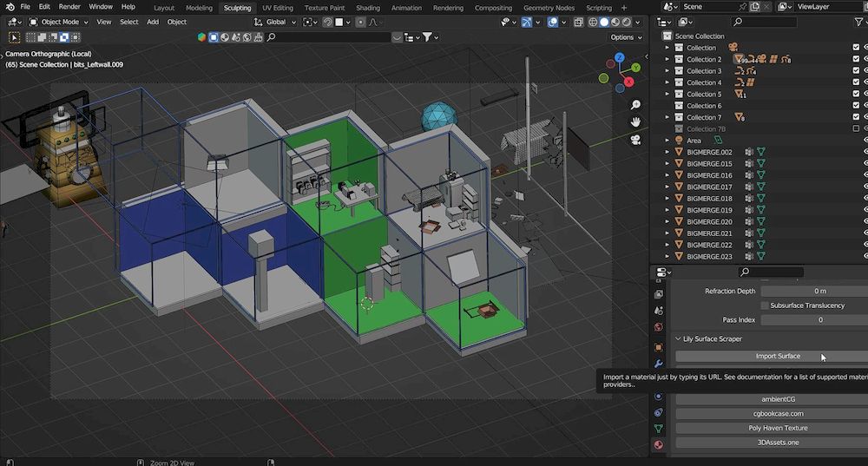Open the Modifiers wrench properties tab
Screen dimensions: 868x466
tap(659, 364)
